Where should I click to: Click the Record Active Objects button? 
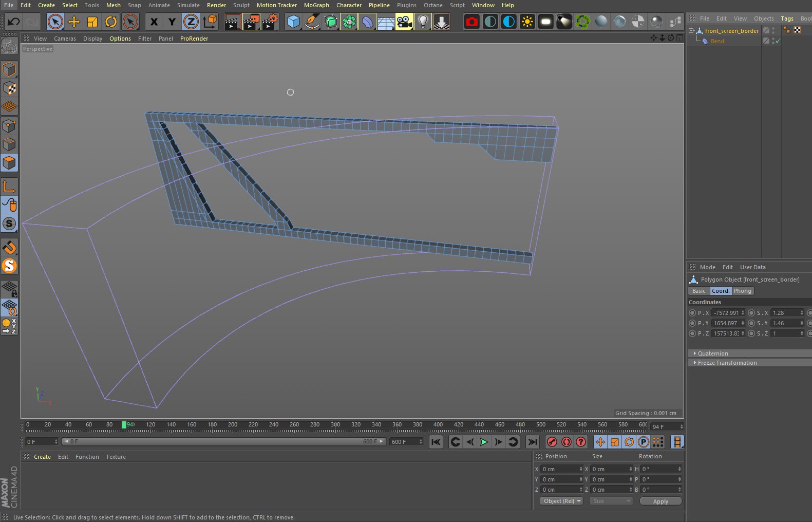[552, 442]
